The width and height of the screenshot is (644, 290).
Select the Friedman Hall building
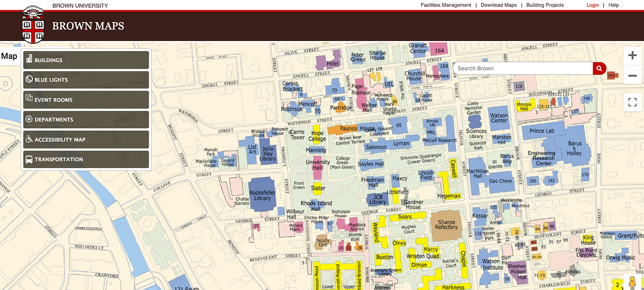(373, 182)
